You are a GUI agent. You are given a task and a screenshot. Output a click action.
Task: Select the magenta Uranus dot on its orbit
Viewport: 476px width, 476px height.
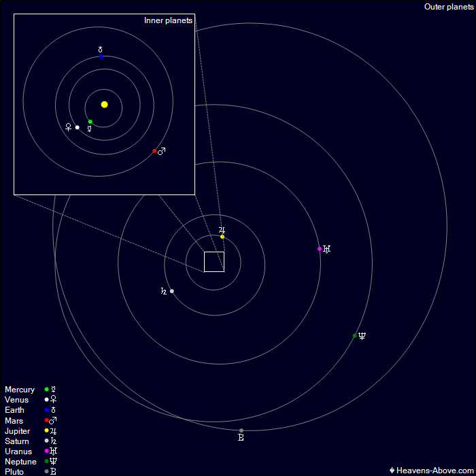pos(320,249)
